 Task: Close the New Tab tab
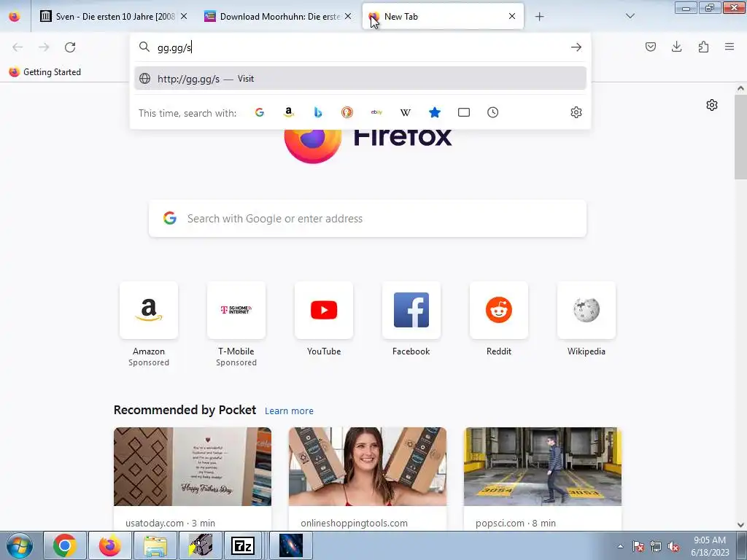(512, 16)
